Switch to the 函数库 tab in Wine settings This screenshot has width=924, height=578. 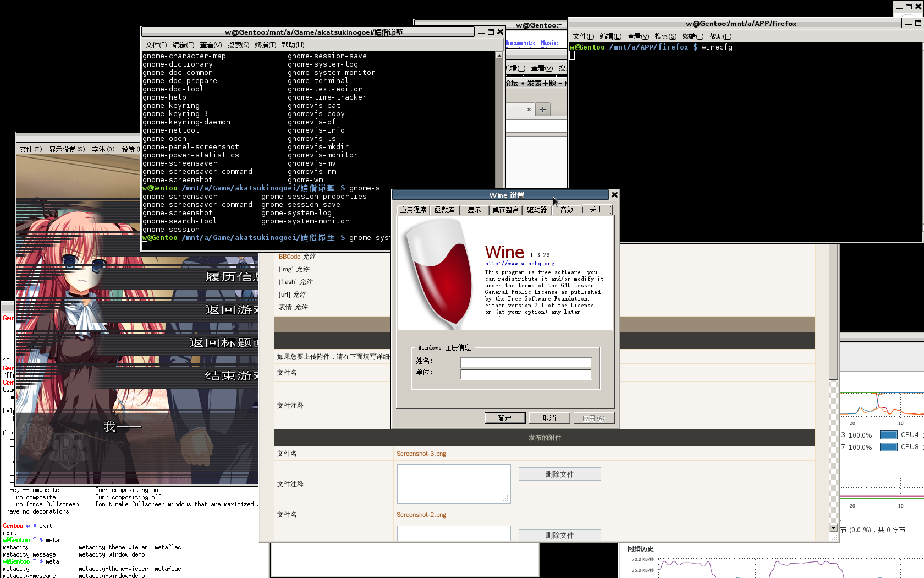(x=444, y=210)
